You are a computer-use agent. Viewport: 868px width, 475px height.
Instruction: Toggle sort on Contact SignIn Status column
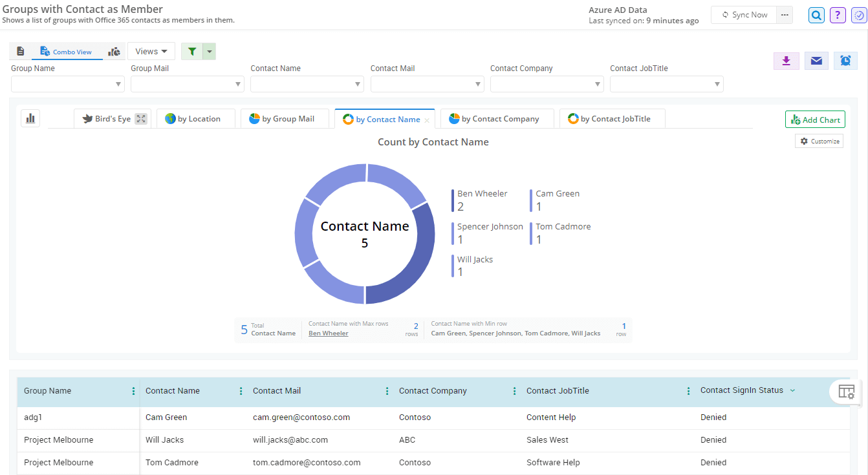(x=792, y=390)
